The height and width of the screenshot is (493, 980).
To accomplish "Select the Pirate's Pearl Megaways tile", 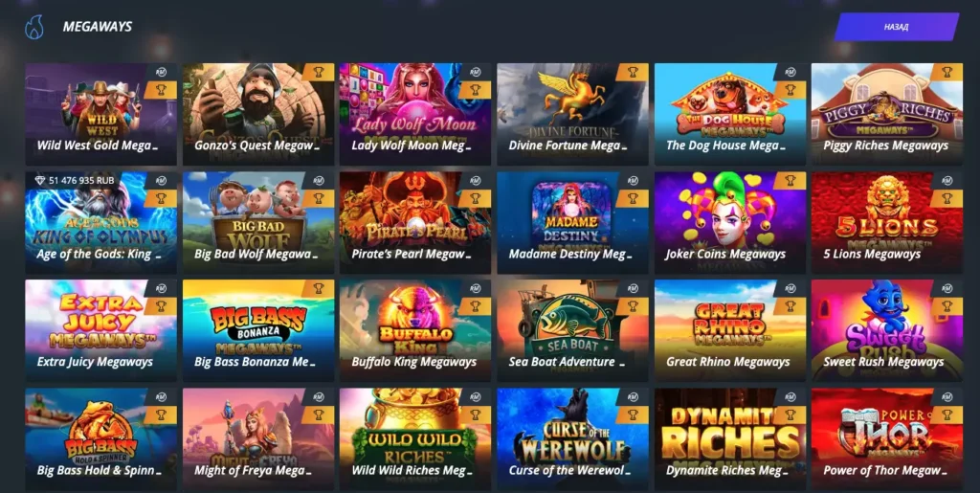I will [x=415, y=223].
